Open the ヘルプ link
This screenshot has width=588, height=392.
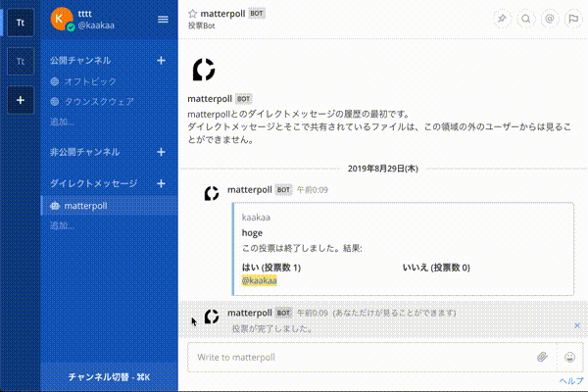coord(571,381)
